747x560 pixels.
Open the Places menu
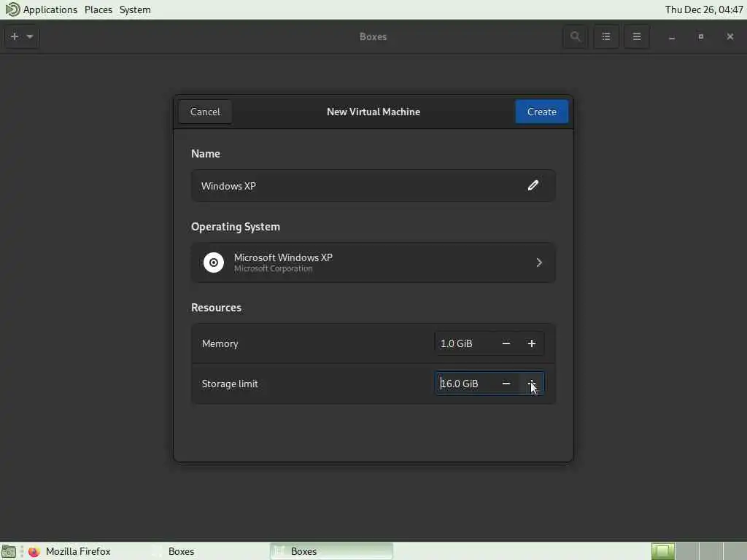pos(98,9)
